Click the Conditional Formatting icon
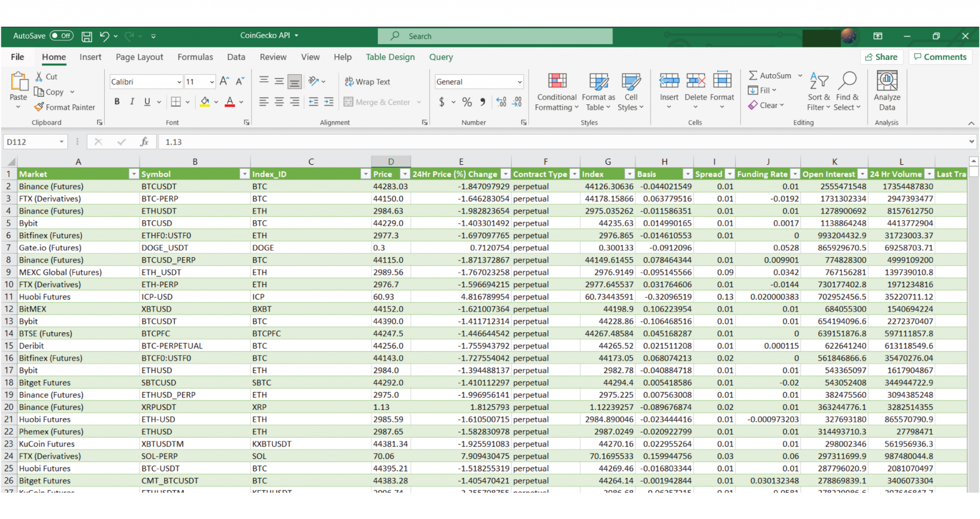Viewport: 980px width, 519px height. pos(557,81)
